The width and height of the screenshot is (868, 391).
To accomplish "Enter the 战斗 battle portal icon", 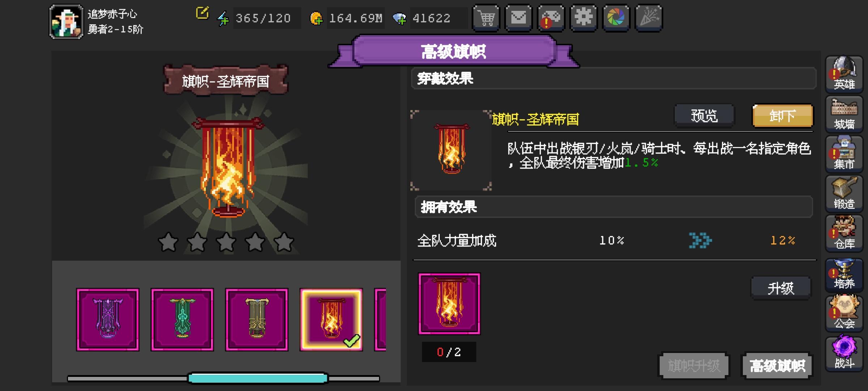I will (x=844, y=353).
